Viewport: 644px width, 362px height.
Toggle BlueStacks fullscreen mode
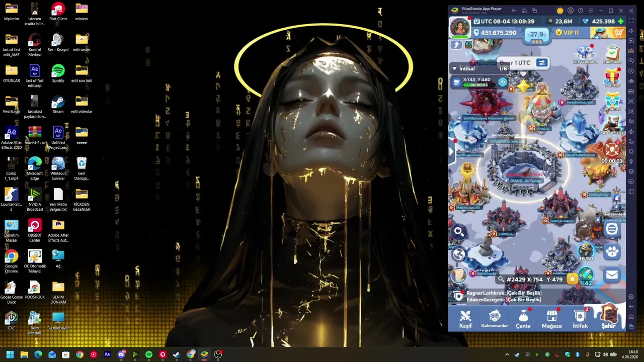631,21
